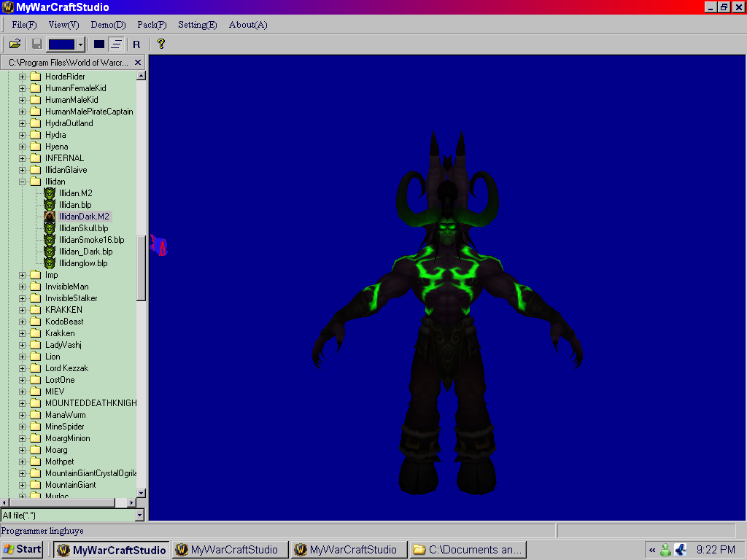Open the Pack(P) menu
The height and width of the screenshot is (560, 747).
[x=152, y=25]
